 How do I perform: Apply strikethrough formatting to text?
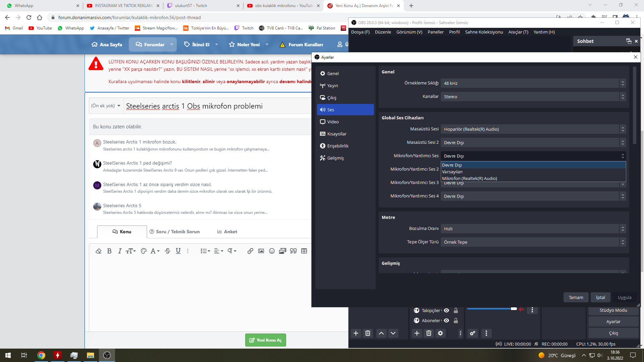tap(168, 251)
